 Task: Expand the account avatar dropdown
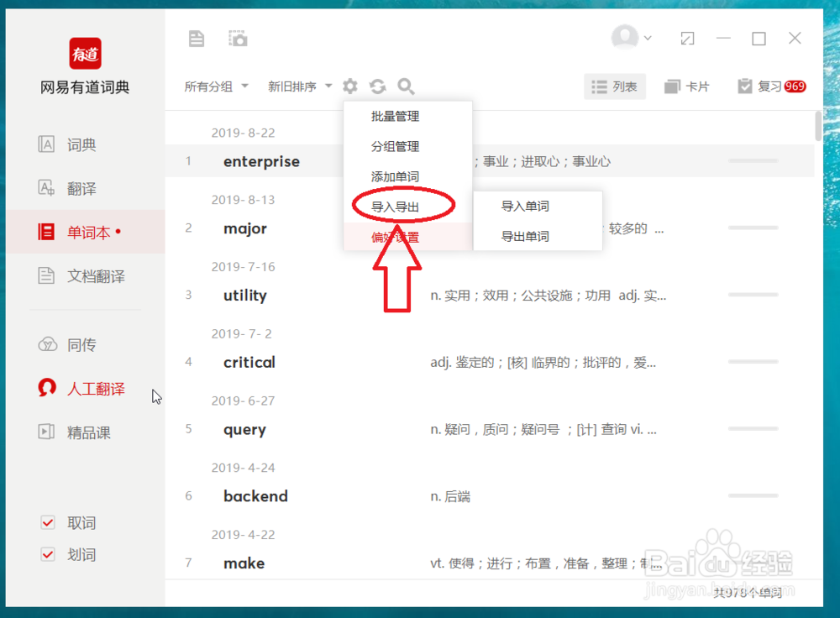point(632,37)
